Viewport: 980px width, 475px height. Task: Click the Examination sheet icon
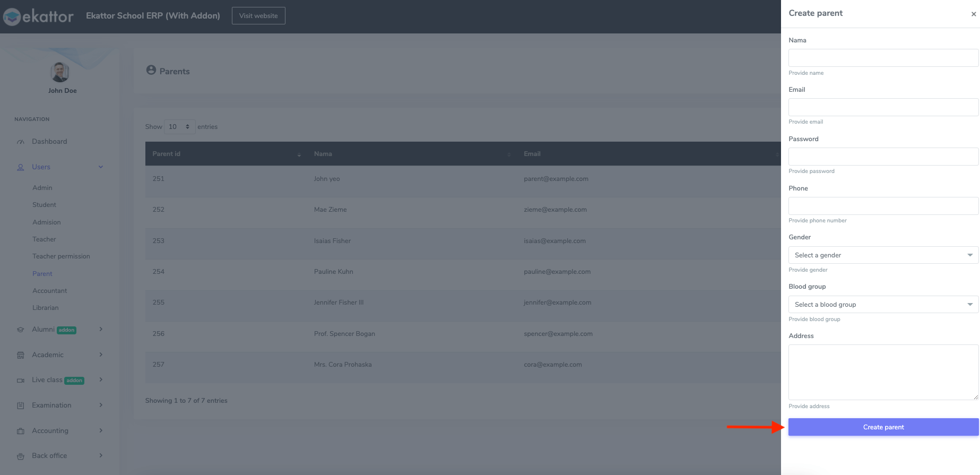point(21,405)
